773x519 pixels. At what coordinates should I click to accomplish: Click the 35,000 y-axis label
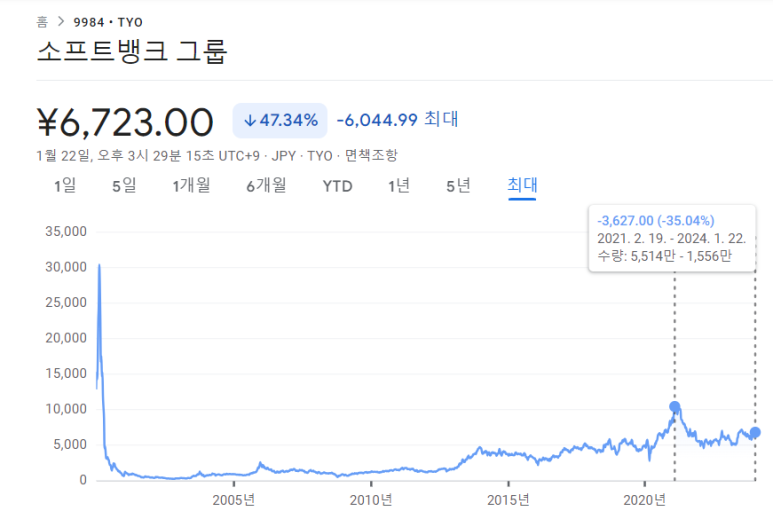point(66,231)
